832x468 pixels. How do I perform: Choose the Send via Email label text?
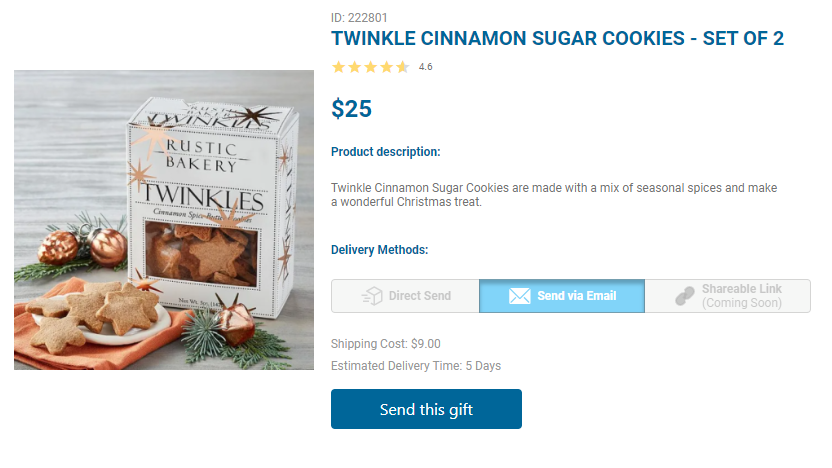tap(576, 296)
